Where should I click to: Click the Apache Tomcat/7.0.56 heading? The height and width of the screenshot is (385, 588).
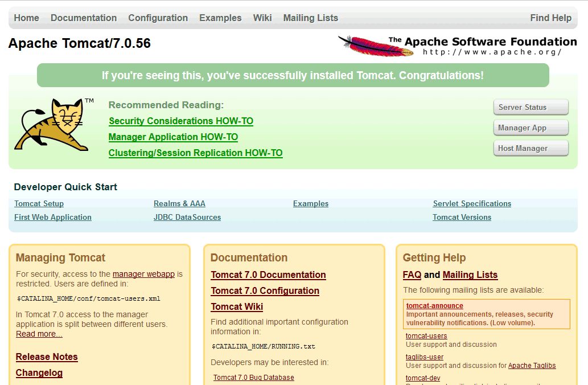[x=80, y=43]
